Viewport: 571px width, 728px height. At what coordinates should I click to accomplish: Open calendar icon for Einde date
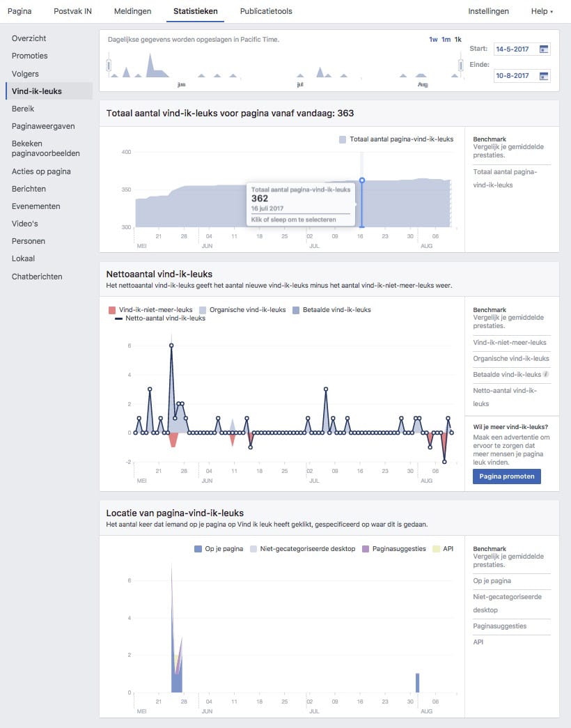(544, 76)
